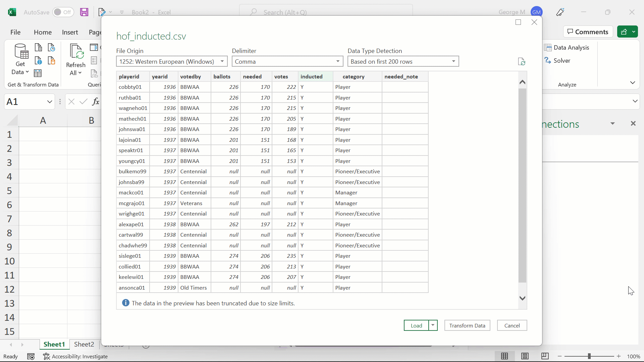Expand the Load dropdown arrow
Viewport: 644px width, 362px height.
pos(433,325)
